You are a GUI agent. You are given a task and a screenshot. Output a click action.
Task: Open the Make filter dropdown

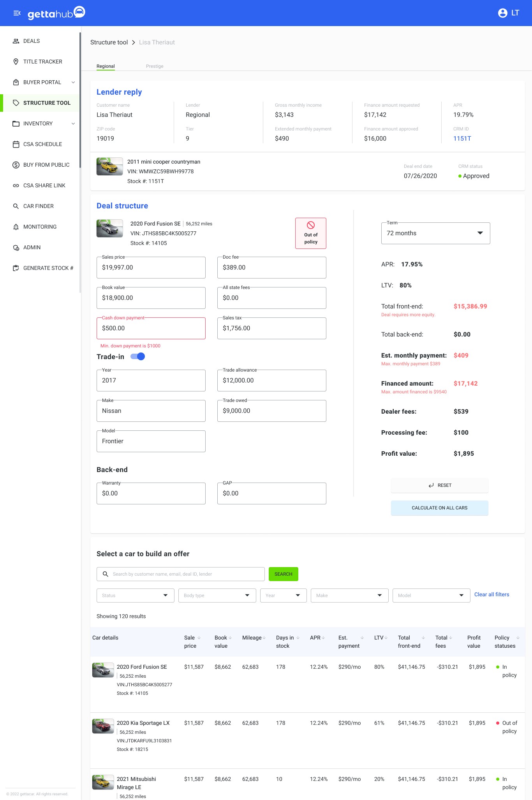[x=350, y=596]
